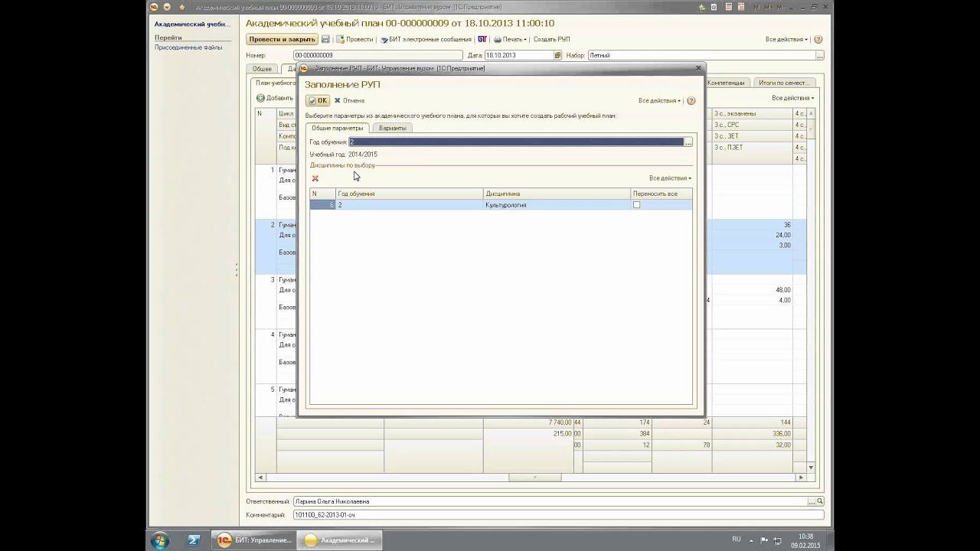Move the horizontal scrollbar thumb of plan table
This screenshot has width=980, height=551.
pyautogui.click(x=535, y=477)
